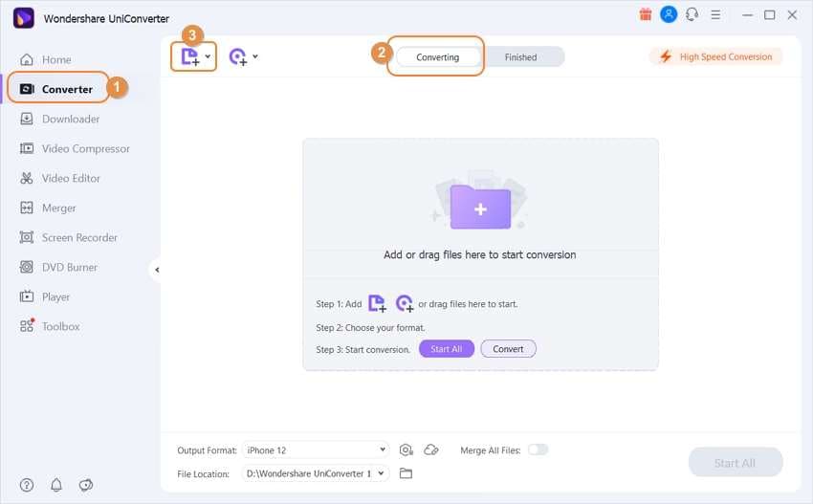Switch to the Converting tab
The width and height of the screenshot is (813, 504).
(x=438, y=57)
